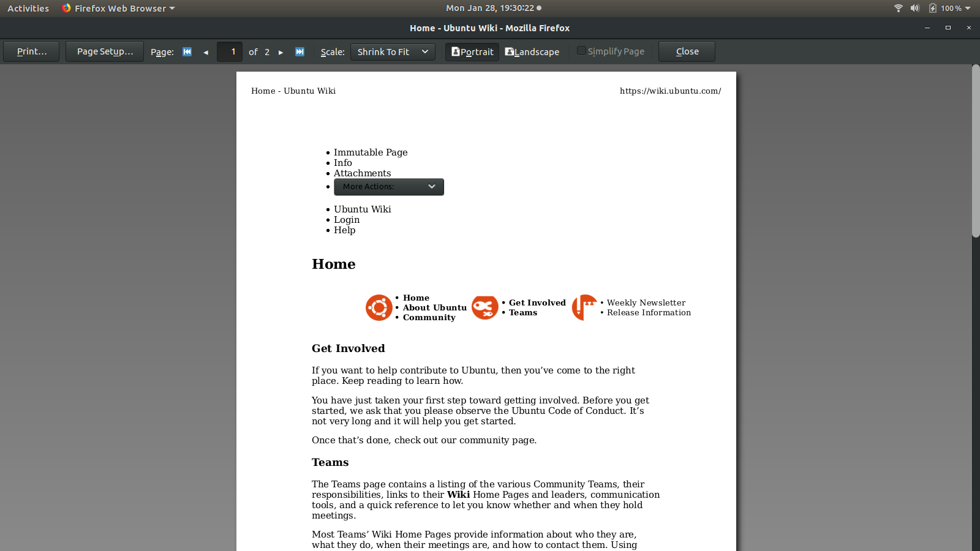Click the newsletter flag icon
Image resolution: width=980 pixels, height=551 pixels.
[584, 307]
